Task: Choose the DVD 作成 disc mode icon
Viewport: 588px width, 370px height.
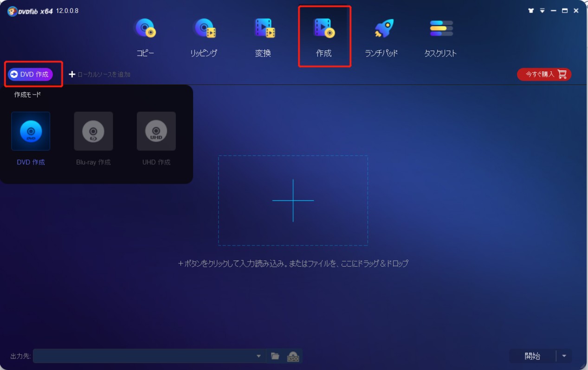Action: 31,131
